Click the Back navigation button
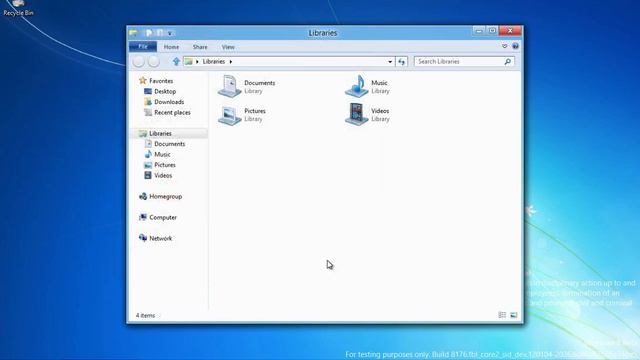Viewport: 640px width, 360px height. coord(139,61)
